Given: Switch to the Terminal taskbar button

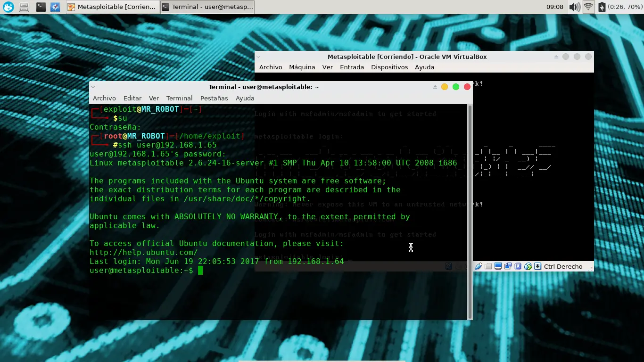Looking at the screenshot, I should tap(207, 7).
